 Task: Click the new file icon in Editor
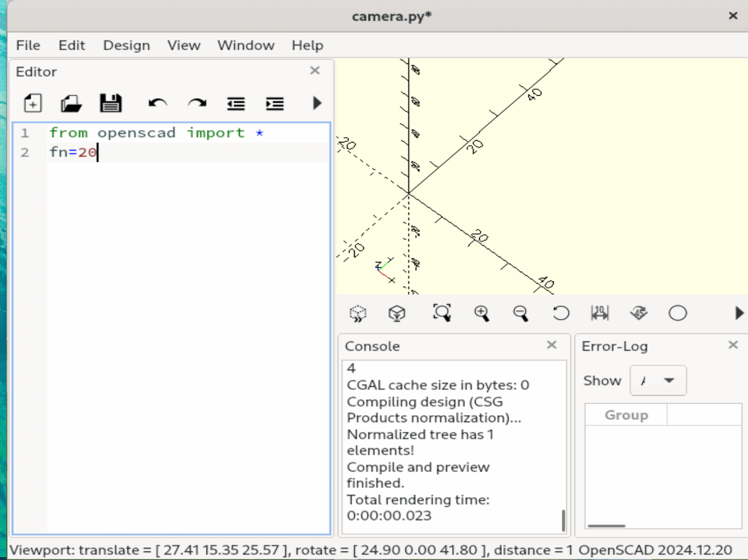click(33, 103)
